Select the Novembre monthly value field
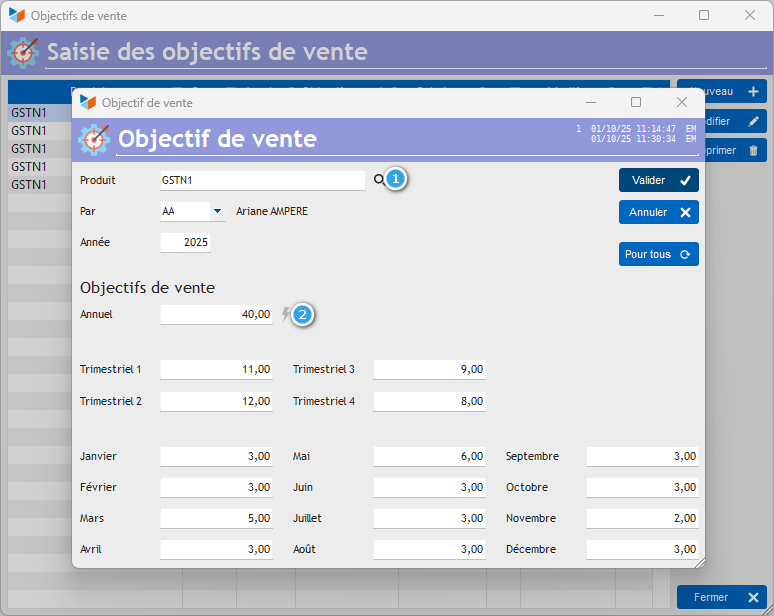The height and width of the screenshot is (616, 774). coord(642,518)
